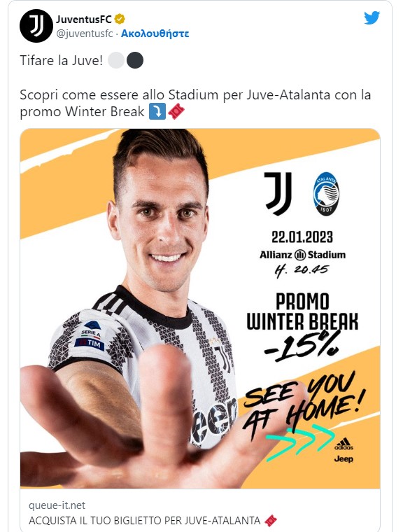Click the tweet text about Juve-Atalanta
The height and width of the screenshot is (532, 417).
[195, 103]
